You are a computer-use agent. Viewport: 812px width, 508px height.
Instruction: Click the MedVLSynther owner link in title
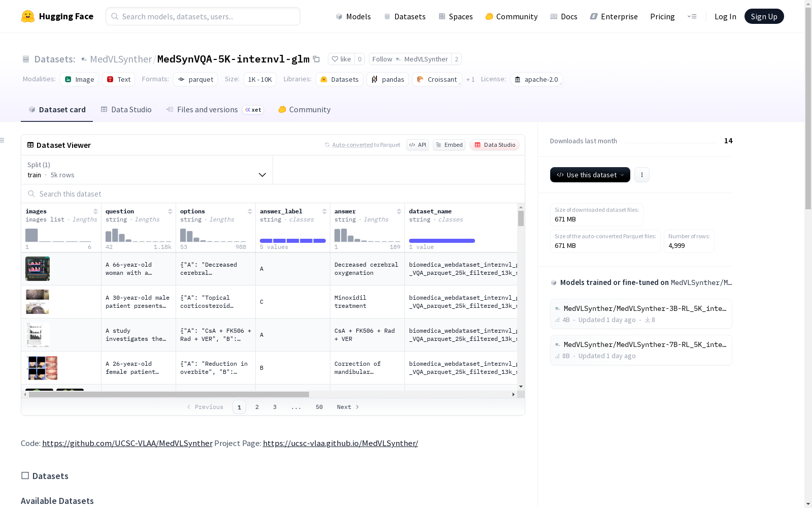pos(121,59)
